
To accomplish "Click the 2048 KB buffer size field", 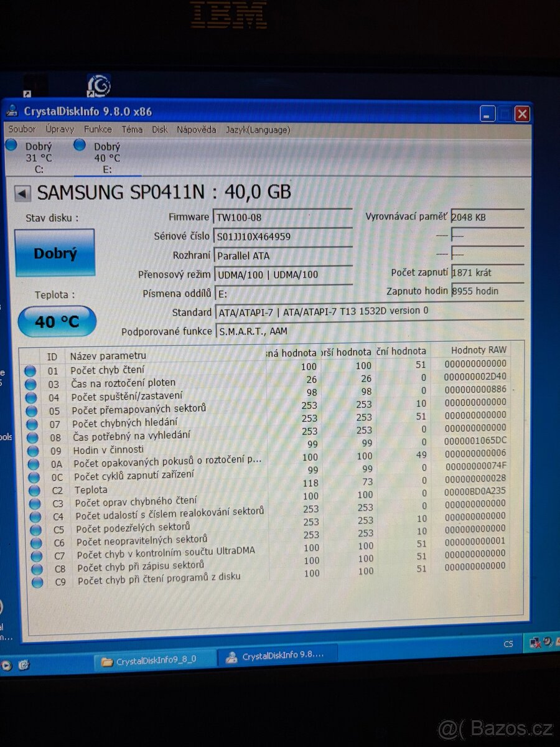I will click(x=487, y=217).
